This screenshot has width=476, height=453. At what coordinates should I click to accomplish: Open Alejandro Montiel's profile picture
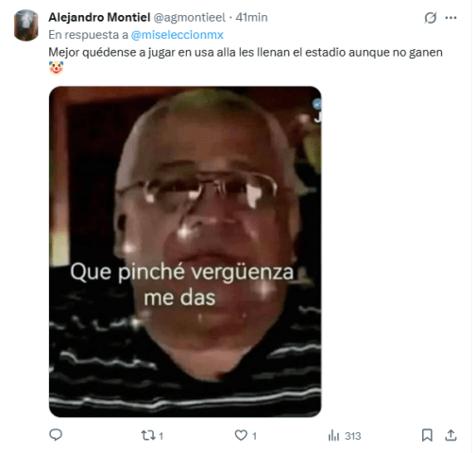[26, 25]
